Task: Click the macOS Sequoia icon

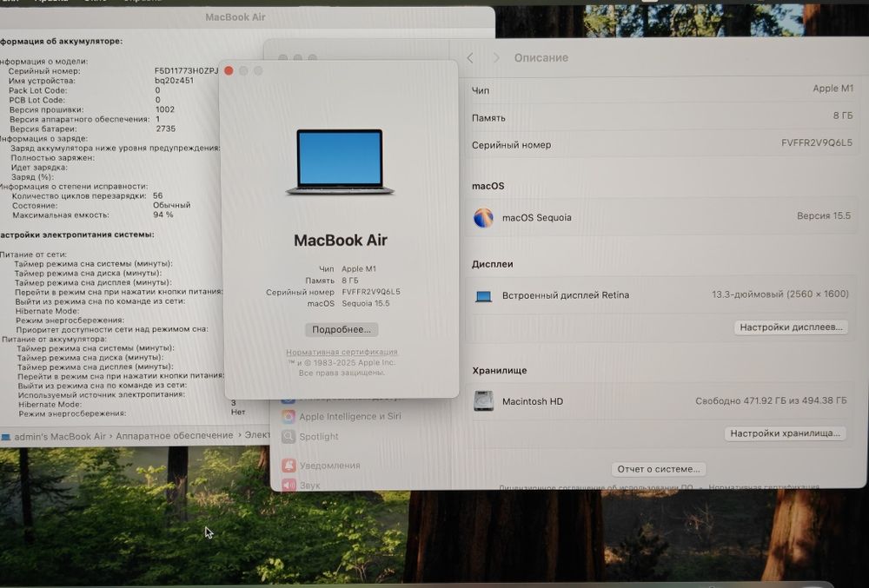Action: click(483, 218)
